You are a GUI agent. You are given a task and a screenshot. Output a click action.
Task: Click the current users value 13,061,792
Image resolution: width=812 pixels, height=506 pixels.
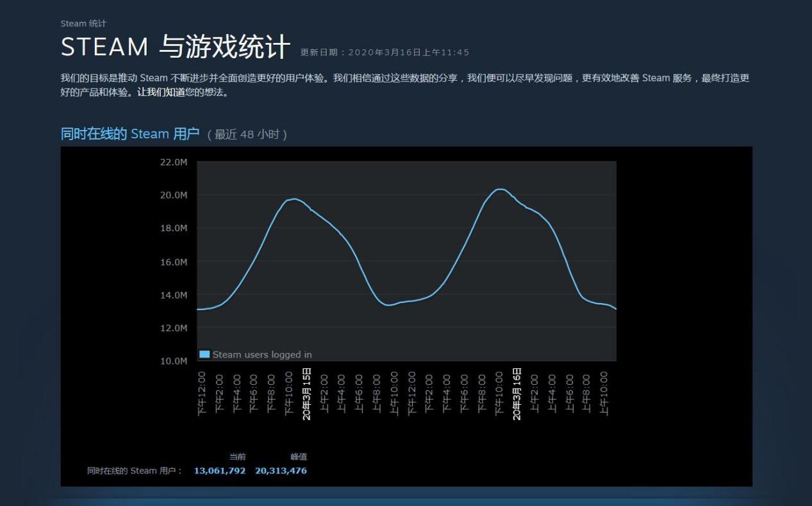click(x=220, y=471)
